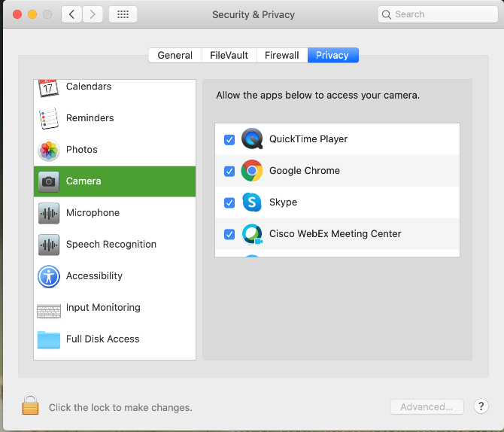Show all preferences with grid icon
The height and width of the screenshot is (432, 504).
[123, 14]
